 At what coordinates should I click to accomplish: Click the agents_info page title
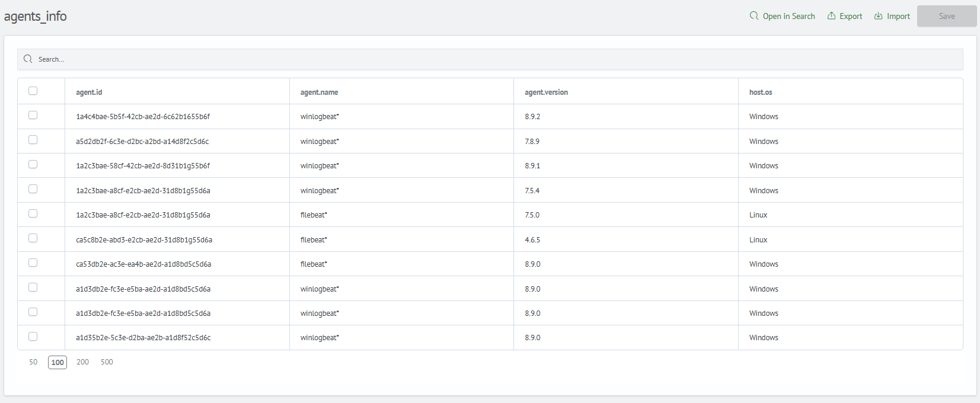[x=36, y=17]
